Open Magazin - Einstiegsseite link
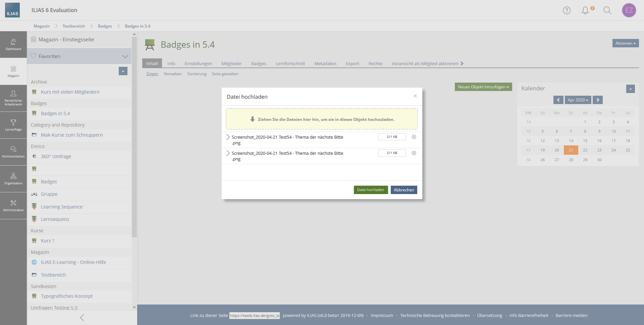This screenshot has width=644, height=325. [66, 40]
